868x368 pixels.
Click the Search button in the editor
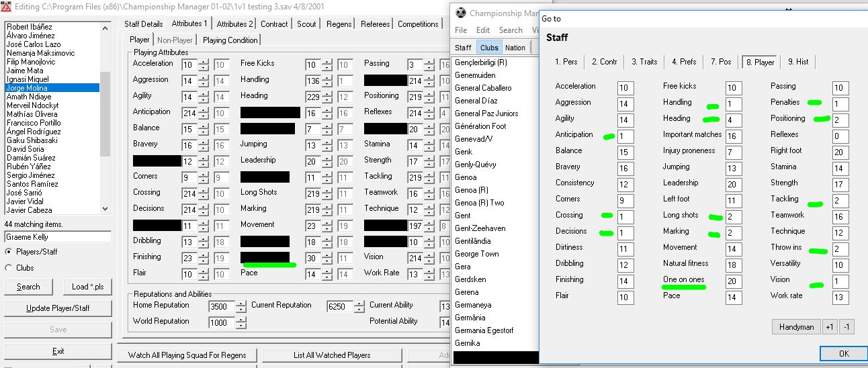[x=28, y=287]
